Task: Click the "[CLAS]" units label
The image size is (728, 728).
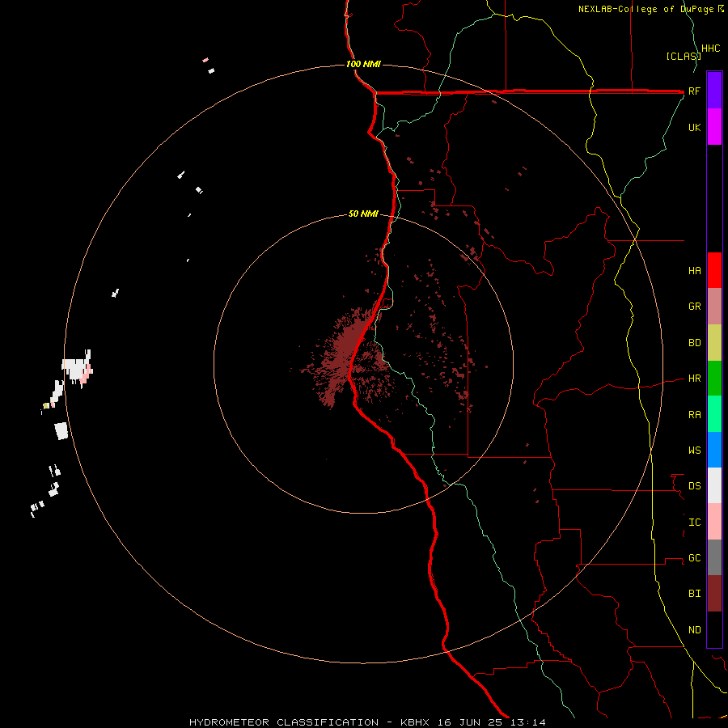Action: [684, 56]
